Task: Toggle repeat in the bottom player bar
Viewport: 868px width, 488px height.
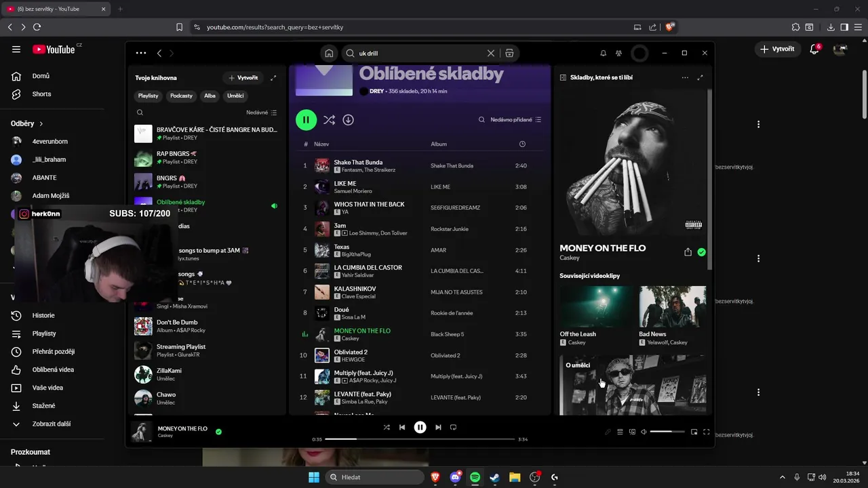Action: tap(454, 427)
